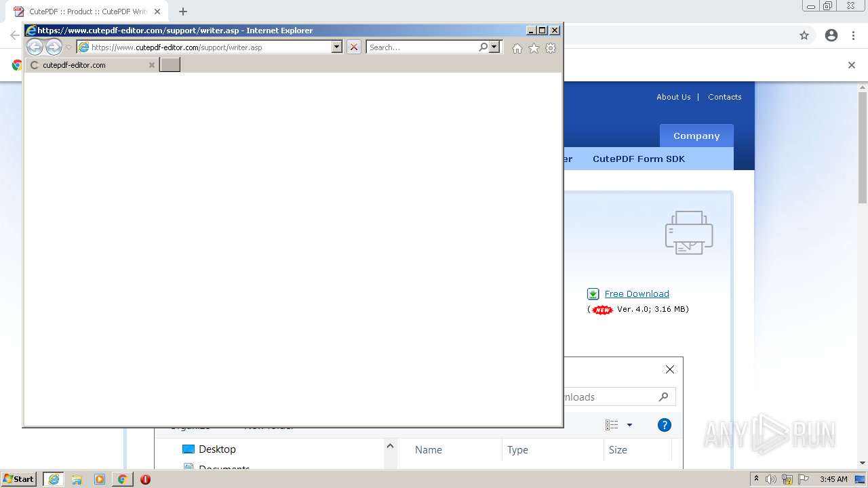Click the search icon in file dialog
Viewport: 868px width, 488px height.
[x=663, y=396]
